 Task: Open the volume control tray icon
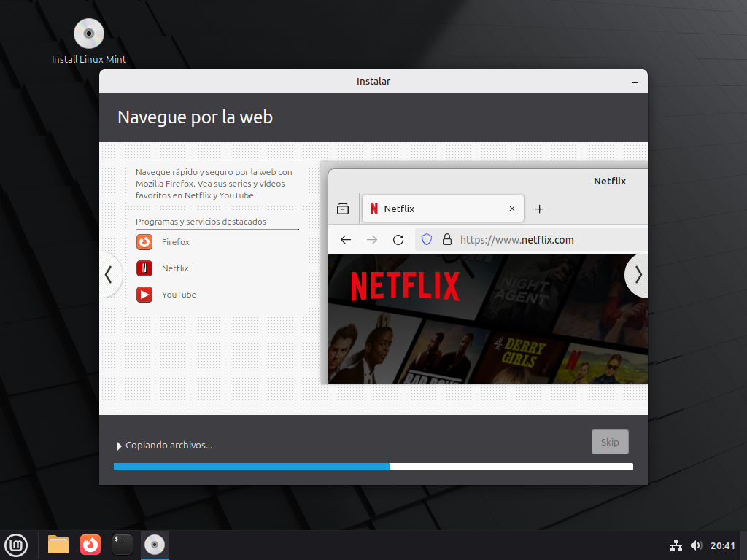click(x=696, y=545)
